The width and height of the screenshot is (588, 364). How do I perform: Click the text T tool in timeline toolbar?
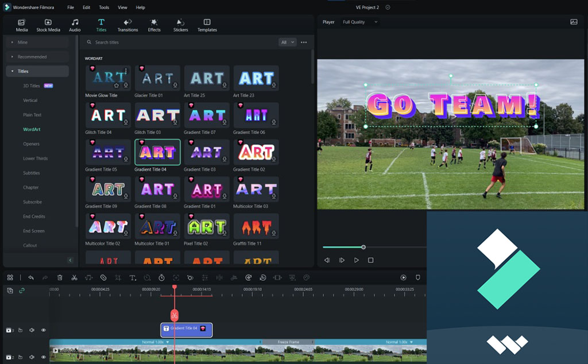(x=133, y=278)
